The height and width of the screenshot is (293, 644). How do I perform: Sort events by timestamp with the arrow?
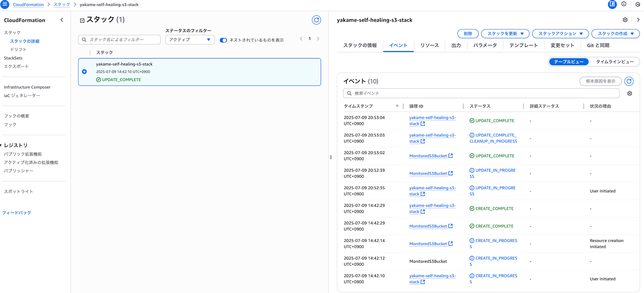397,106
